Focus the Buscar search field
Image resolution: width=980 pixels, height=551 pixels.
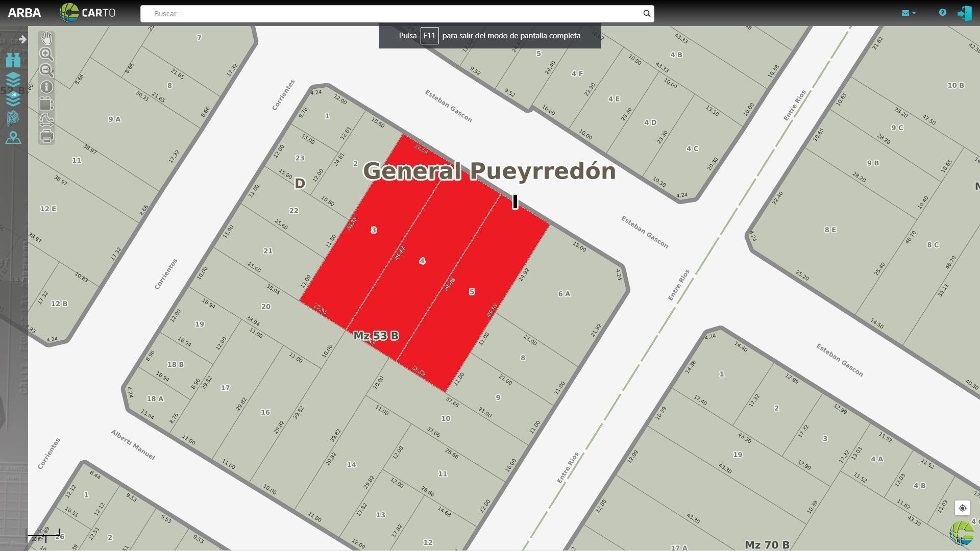coord(391,14)
